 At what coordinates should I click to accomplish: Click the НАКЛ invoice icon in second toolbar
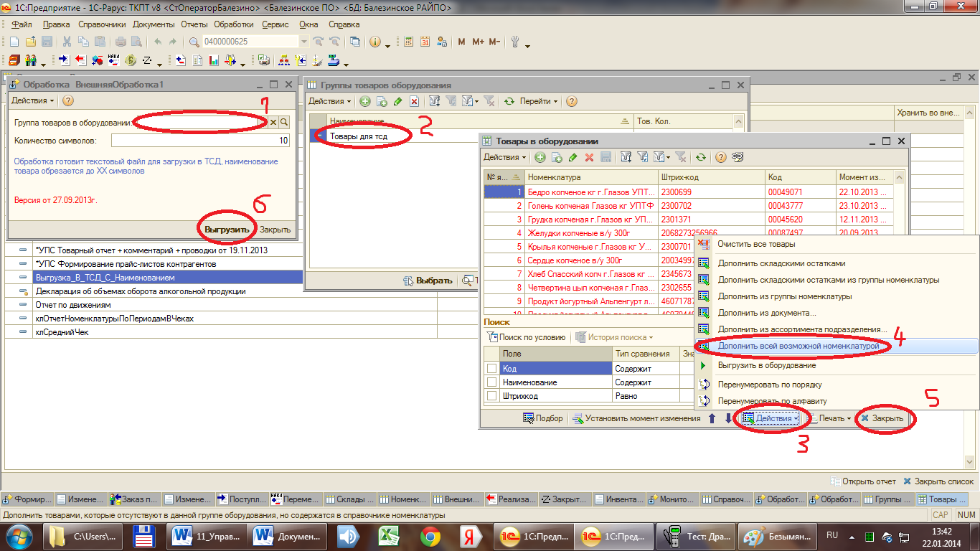click(114, 60)
